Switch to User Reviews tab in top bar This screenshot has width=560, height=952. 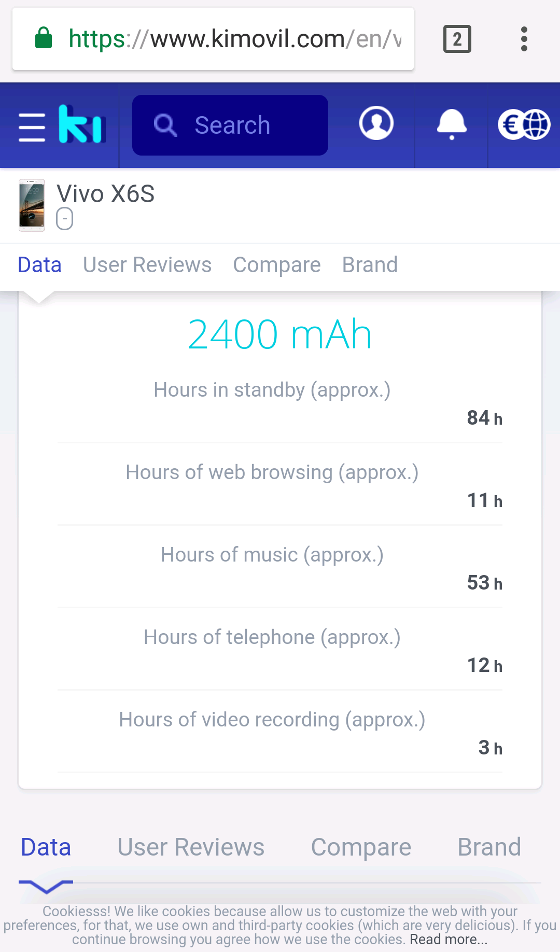coord(147,265)
